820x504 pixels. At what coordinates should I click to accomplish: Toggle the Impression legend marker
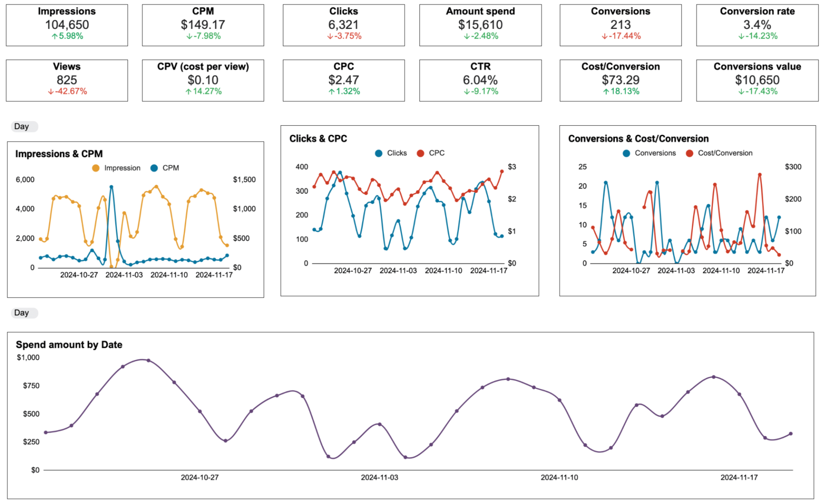[96, 168]
